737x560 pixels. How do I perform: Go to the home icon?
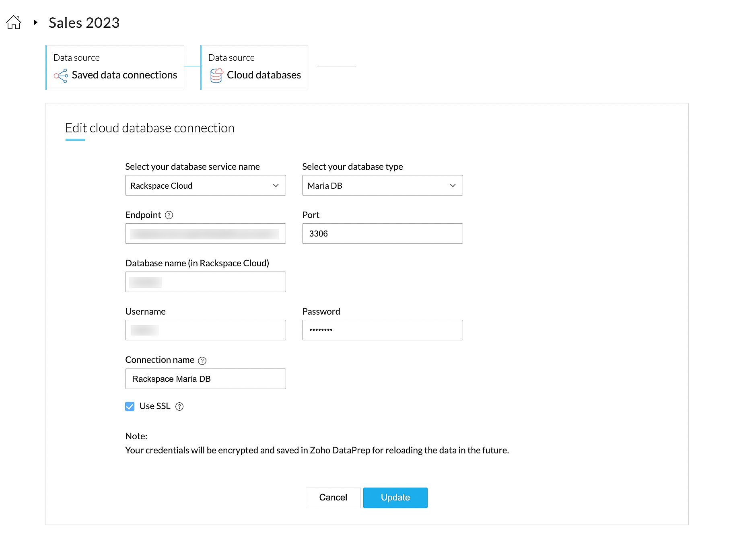point(14,23)
